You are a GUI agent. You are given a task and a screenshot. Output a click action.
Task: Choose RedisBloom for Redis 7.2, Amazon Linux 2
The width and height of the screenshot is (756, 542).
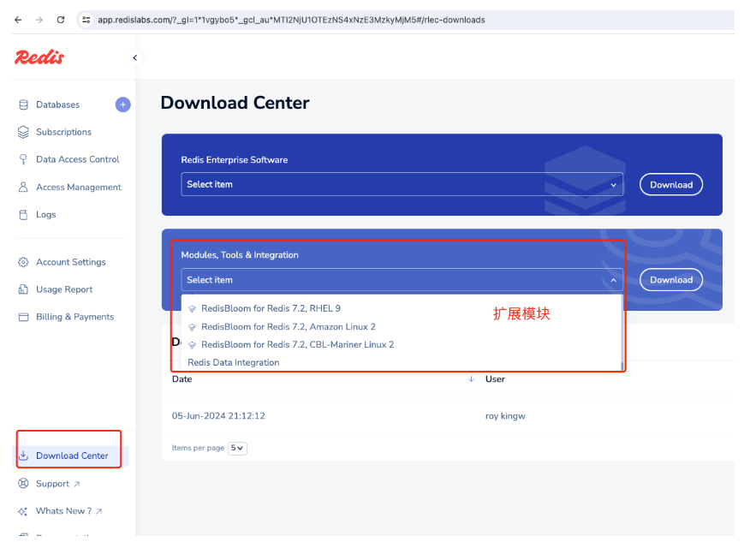click(288, 327)
